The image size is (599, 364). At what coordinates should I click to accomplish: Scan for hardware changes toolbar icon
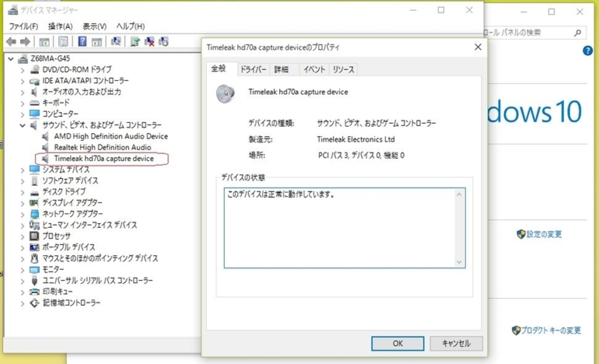tap(116, 41)
